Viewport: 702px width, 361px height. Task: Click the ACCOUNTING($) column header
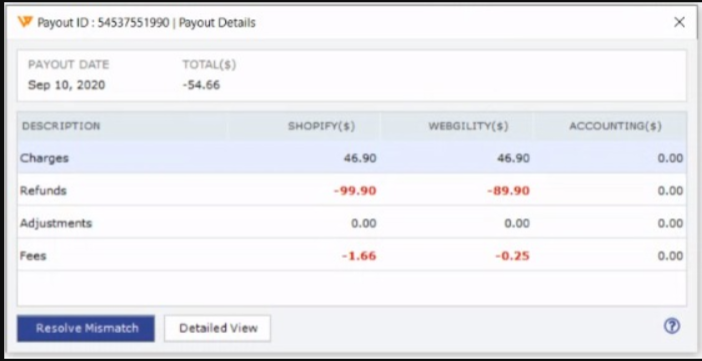pyautogui.click(x=615, y=126)
